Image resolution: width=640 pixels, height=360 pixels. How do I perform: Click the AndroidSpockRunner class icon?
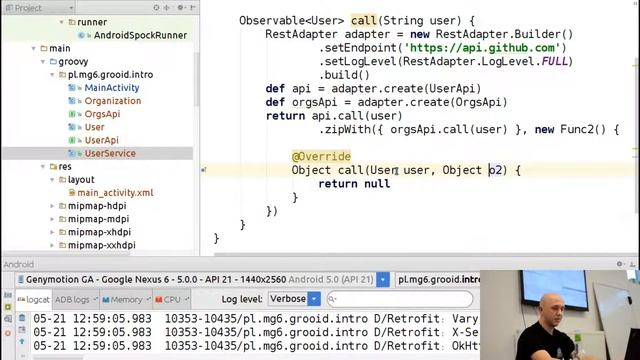pos(81,35)
